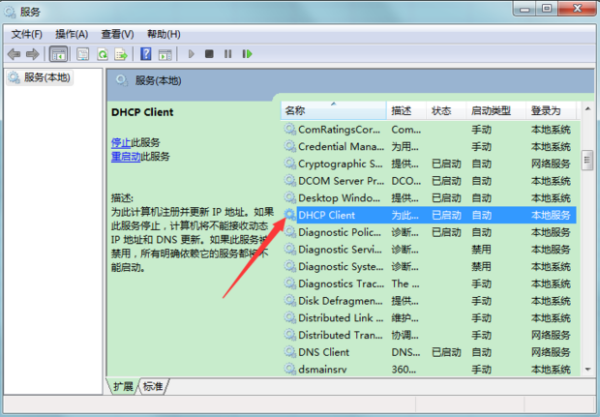Click the Forward arrow toolbar icon
600x417 pixels.
click(32, 53)
